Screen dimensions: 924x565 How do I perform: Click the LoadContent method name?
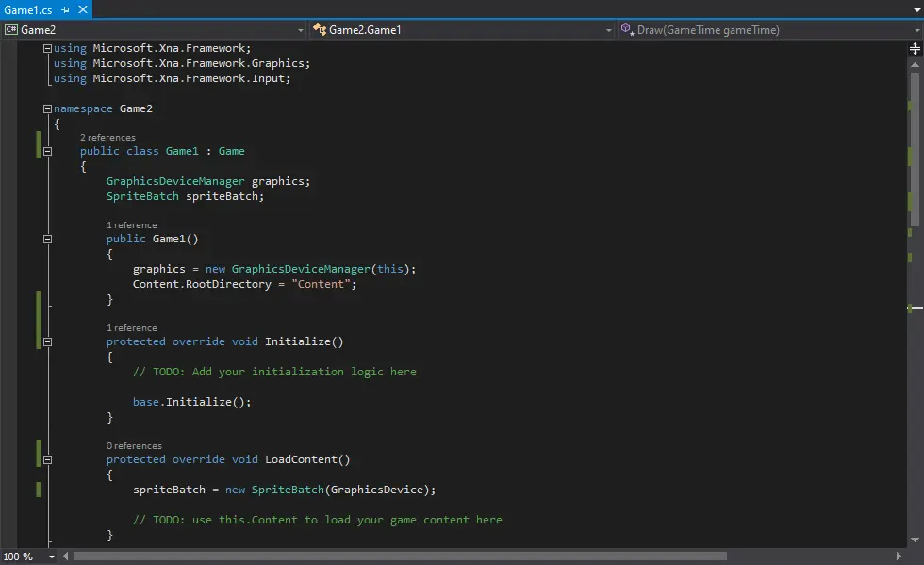301,459
